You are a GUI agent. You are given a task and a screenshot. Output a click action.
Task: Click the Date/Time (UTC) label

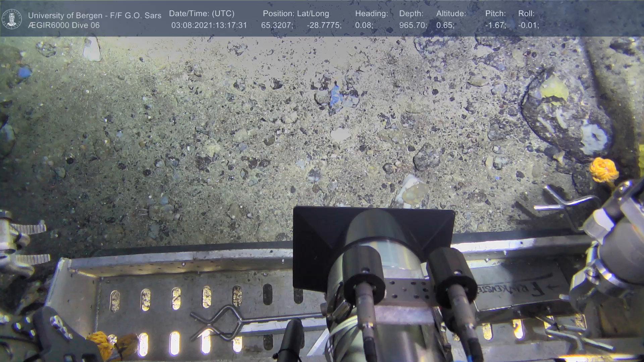click(202, 14)
